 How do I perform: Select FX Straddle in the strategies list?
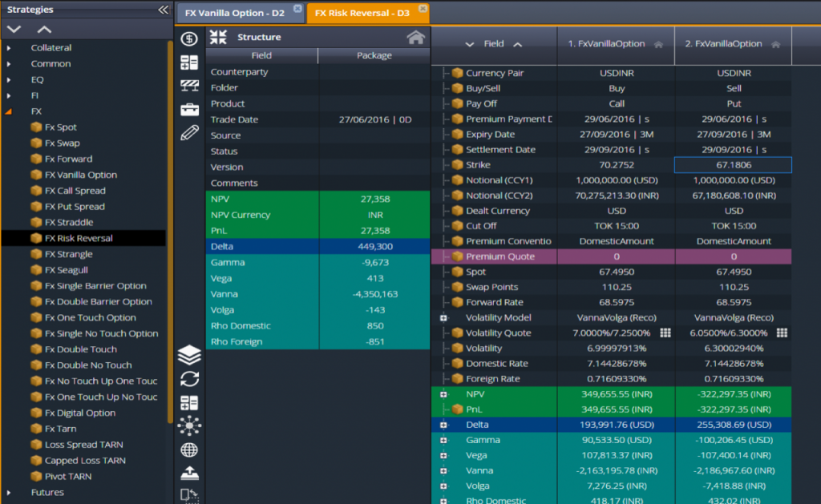point(69,222)
